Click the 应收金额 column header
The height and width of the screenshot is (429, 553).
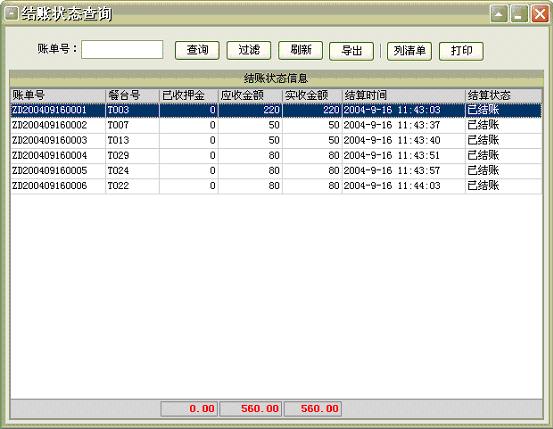(250, 95)
